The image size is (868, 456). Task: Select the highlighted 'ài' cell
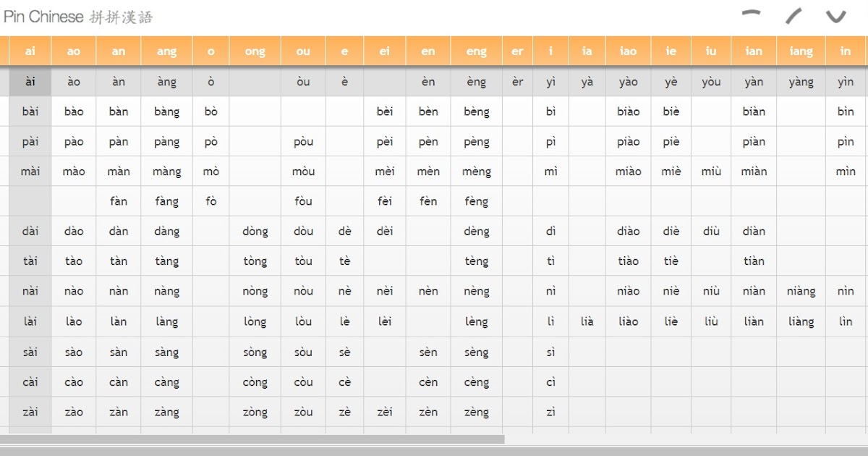click(x=29, y=80)
